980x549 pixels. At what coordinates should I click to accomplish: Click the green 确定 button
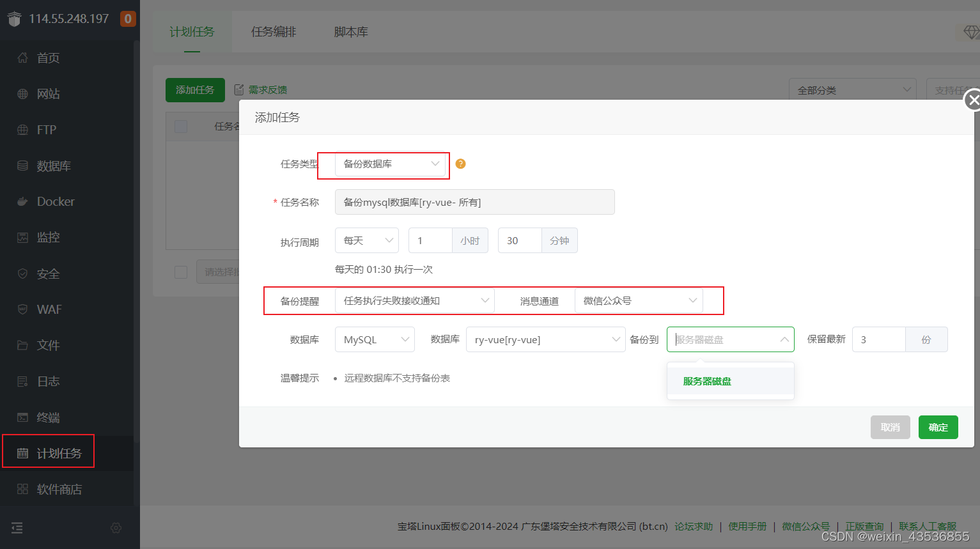[938, 427]
